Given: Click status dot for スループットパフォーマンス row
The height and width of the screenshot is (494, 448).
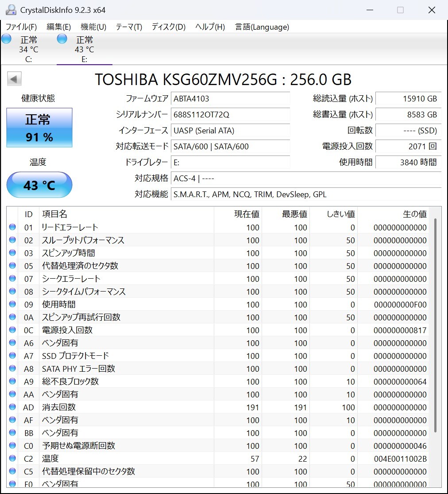Looking at the screenshot, I should click(12, 240).
